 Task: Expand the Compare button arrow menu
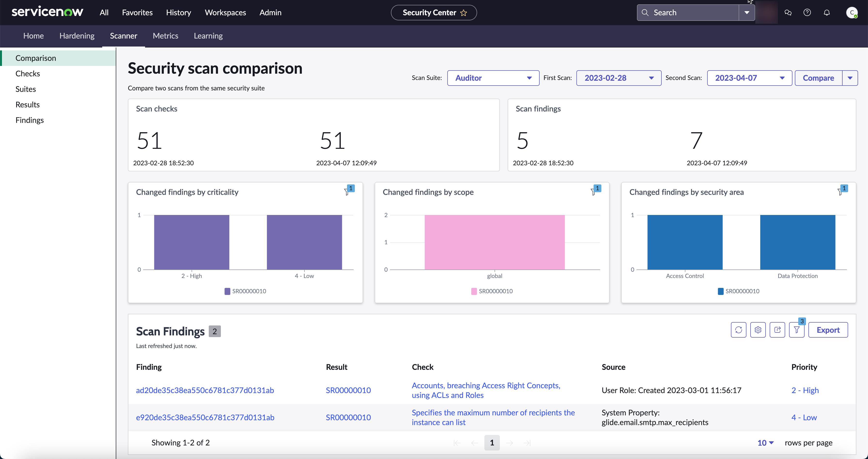(x=850, y=78)
